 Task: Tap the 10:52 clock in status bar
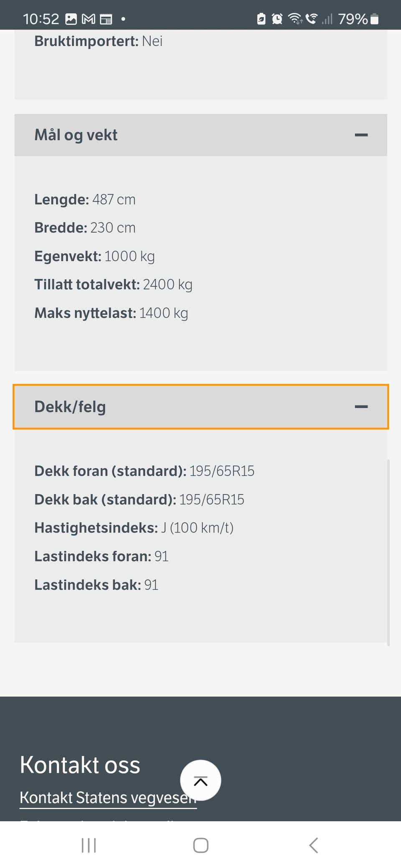41,19
